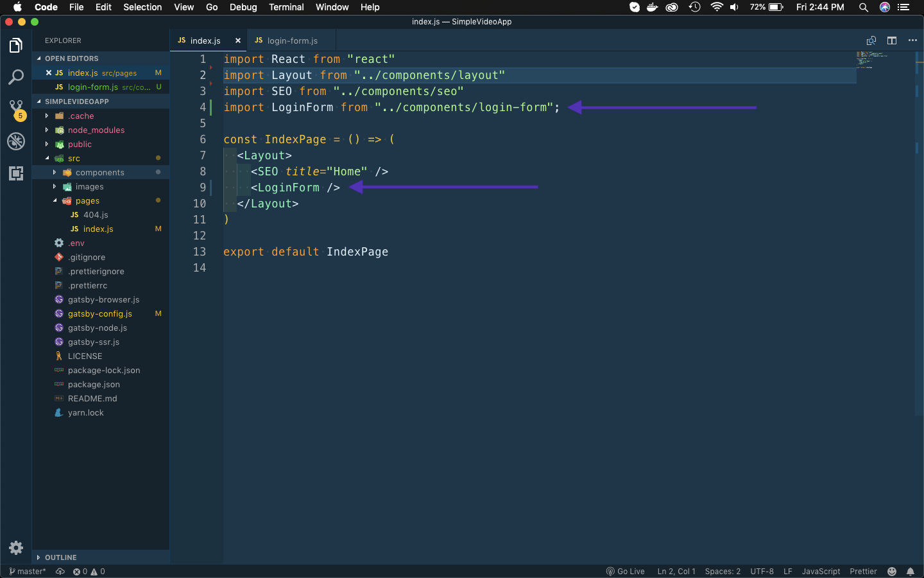
Task: Open the errors and warnings count
Action: [89, 572]
